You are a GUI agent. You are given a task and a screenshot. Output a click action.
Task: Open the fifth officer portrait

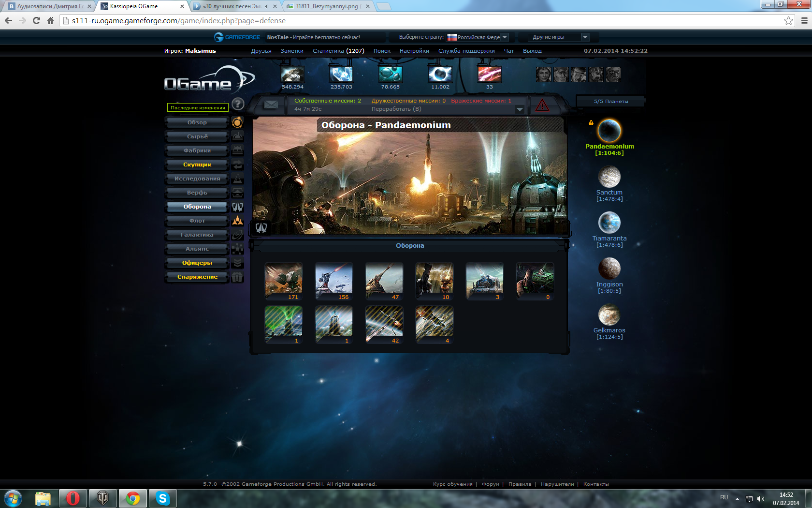click(613, 74)
